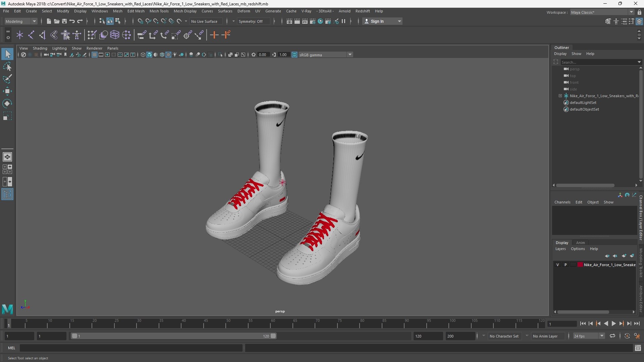Choose the Paint Selection tool
This screenshot has height=362, width=644.
pyautogui.click(x=7, y=79)
